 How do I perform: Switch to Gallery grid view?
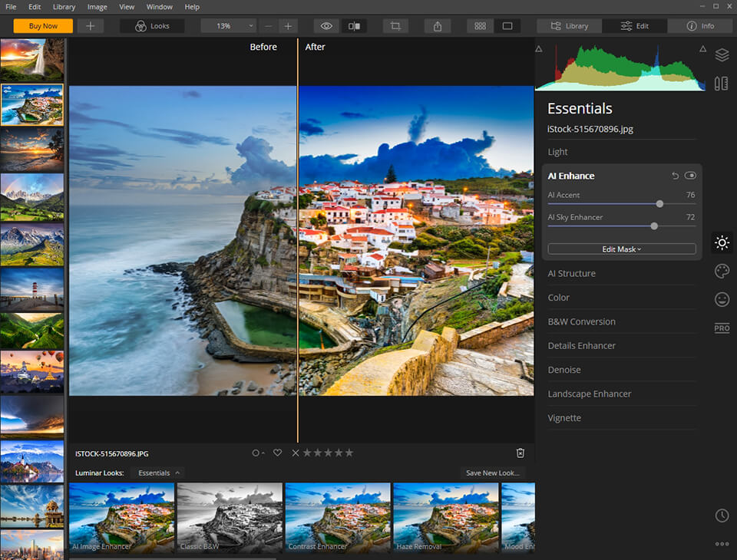(x=479, y=25)
